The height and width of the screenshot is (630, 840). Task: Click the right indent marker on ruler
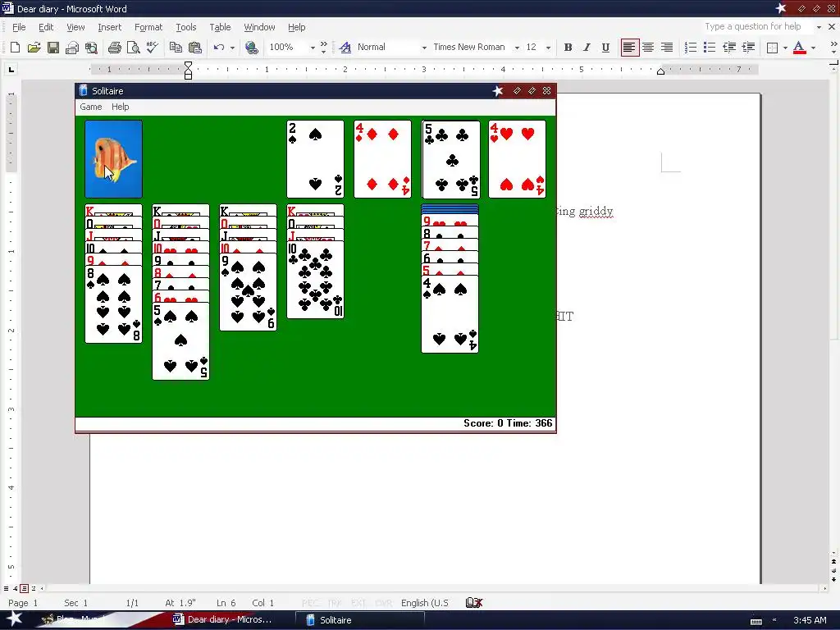[660, 71]
